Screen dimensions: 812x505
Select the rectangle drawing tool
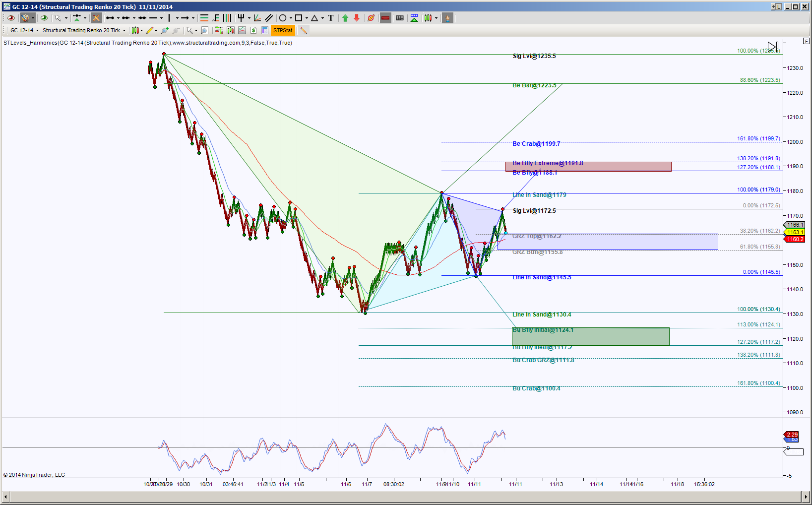pos(299,18)
